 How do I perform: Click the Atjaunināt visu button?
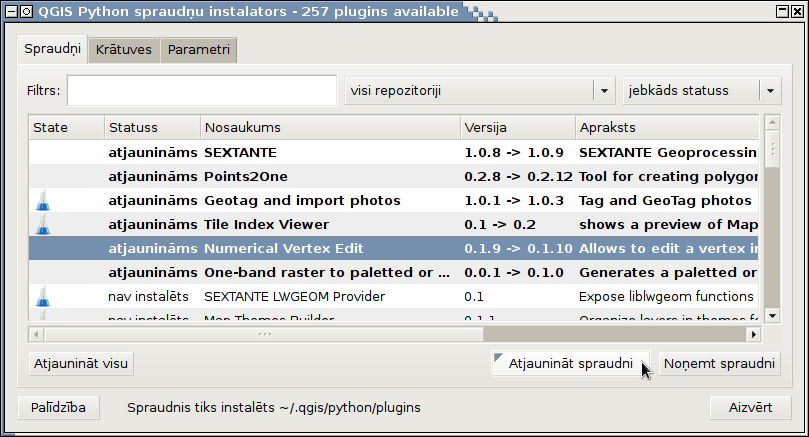(x=81, y=364)
